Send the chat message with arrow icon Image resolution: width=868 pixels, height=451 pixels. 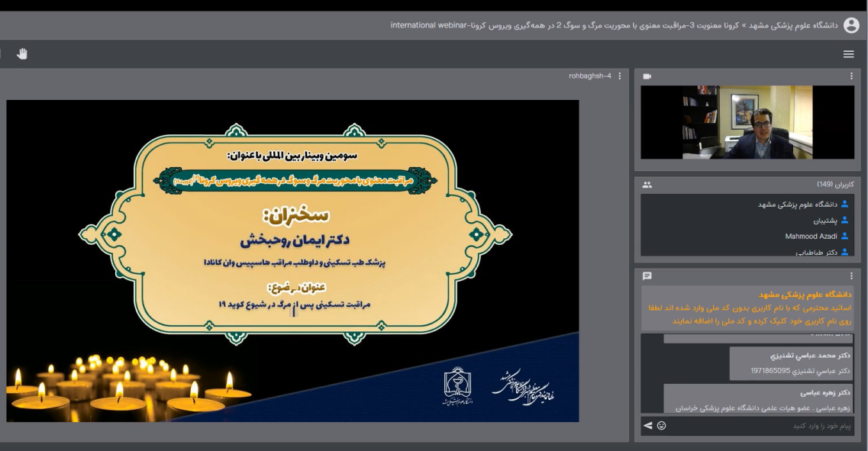click(648, 425)
